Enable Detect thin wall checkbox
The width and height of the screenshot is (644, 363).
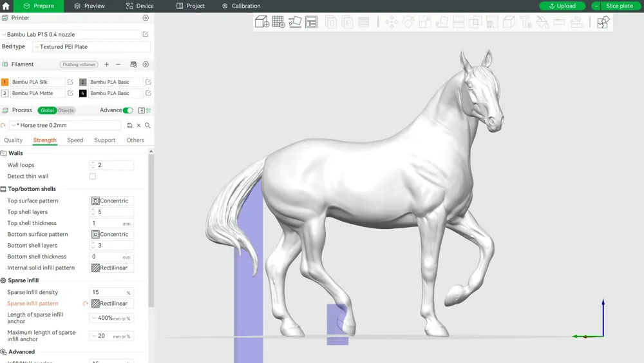tap(93, 177)
